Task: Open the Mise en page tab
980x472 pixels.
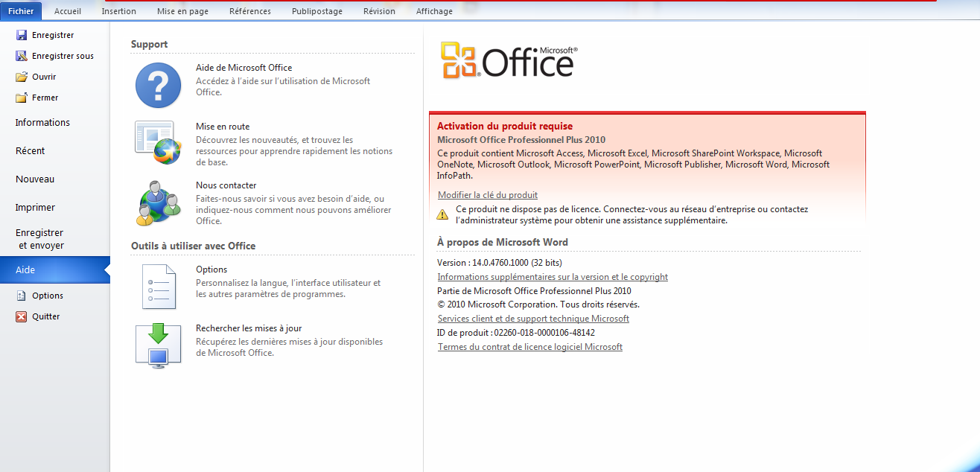Action: tap(183, 11)
